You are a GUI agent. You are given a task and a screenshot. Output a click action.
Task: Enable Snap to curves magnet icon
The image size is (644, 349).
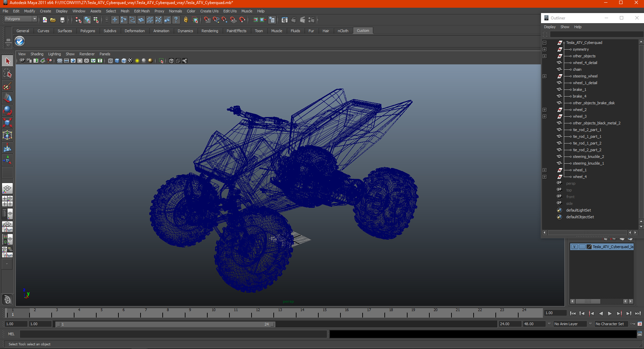pos(216,20)
